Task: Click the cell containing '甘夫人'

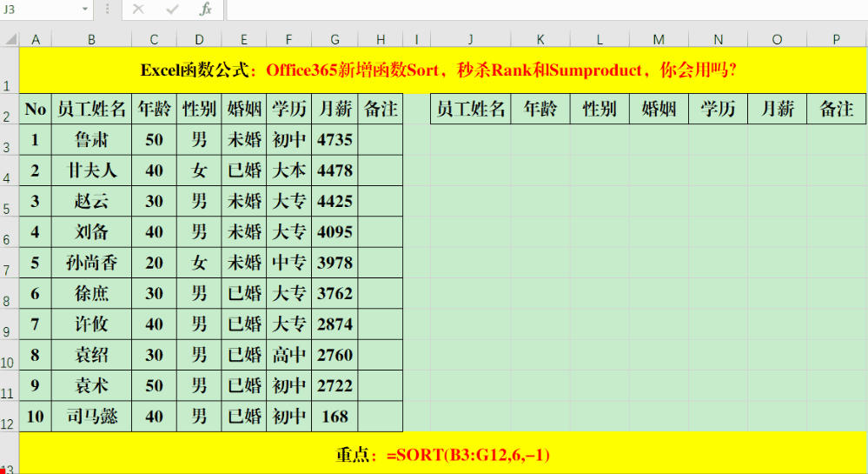Action: pyautogui.click(x=91, y=170)
